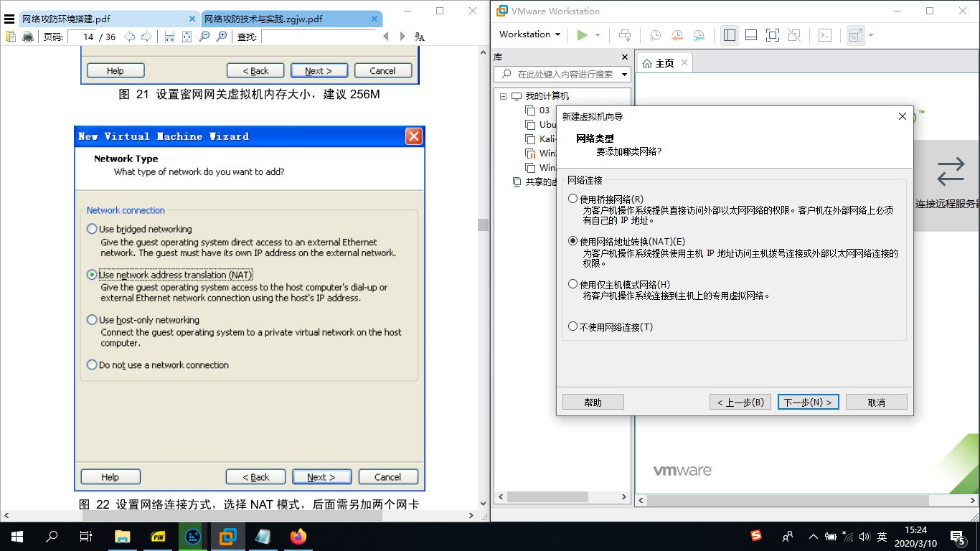Show hidden system tray icons
980x551 pixels.
point(813,536)
